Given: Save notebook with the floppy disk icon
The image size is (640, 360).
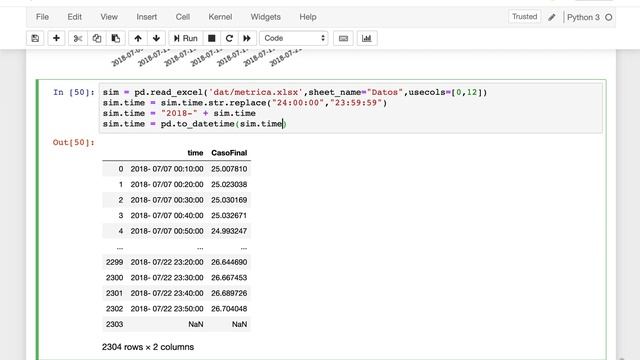Looking at the screenshot, I should click(35, 38).
